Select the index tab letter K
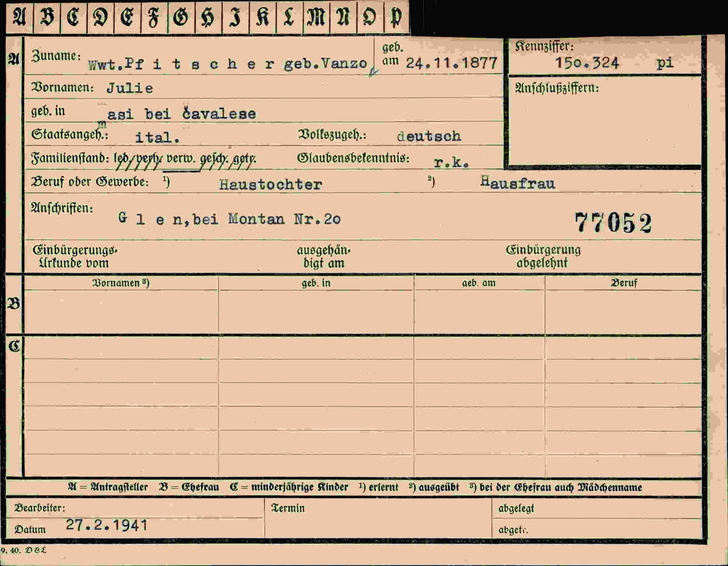The width and height of the screenshot is (728, 566). coord(262,17)
